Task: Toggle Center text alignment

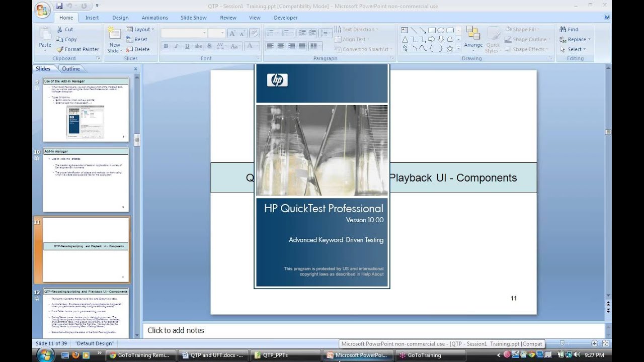Action: click(281, 46)
